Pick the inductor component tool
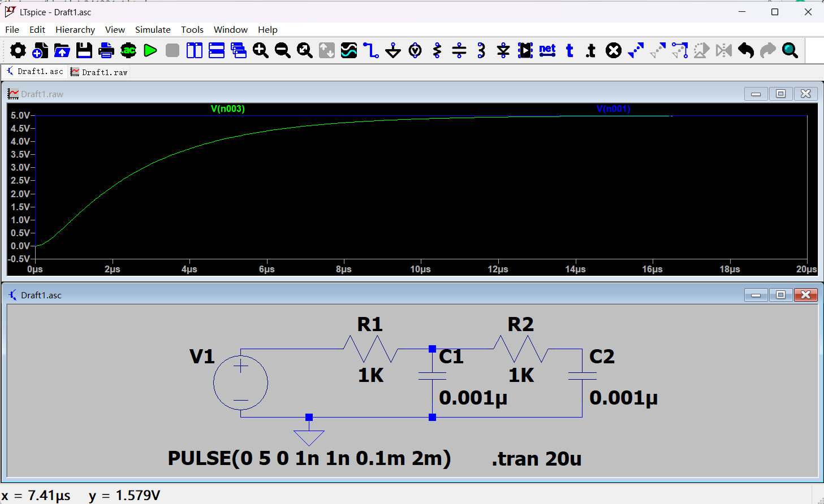 (x=481, y=51)
